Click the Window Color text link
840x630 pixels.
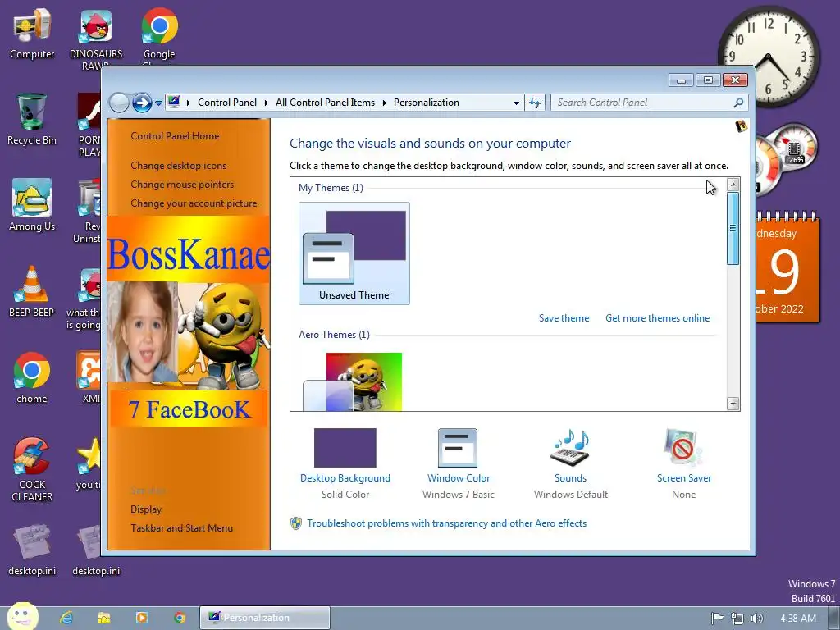tap(459, 478)
